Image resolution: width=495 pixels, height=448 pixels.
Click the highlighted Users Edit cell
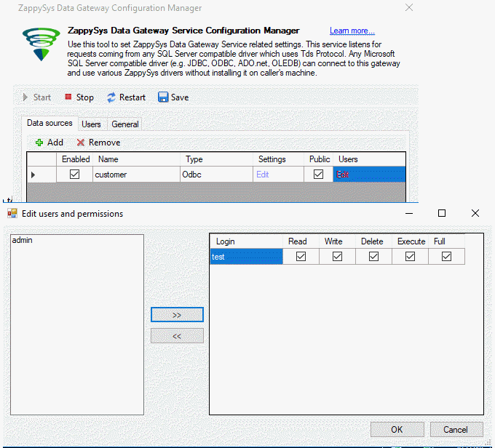pyautogui.click(x=369, y=175)
